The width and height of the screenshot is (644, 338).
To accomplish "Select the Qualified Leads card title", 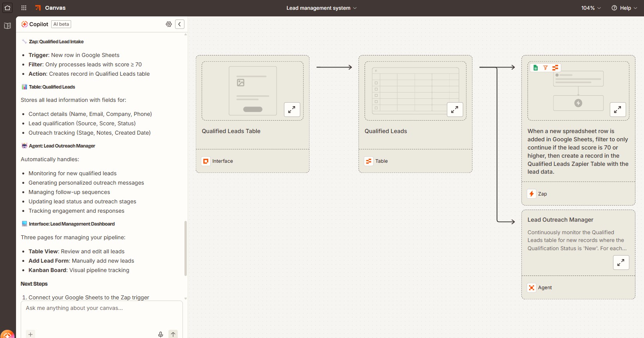I will pos(386,131).
